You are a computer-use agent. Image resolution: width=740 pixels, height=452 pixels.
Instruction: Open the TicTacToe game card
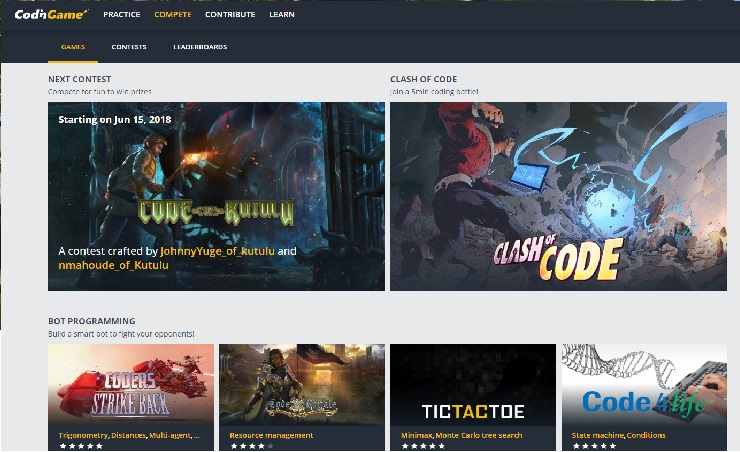(x=473, y=397)
